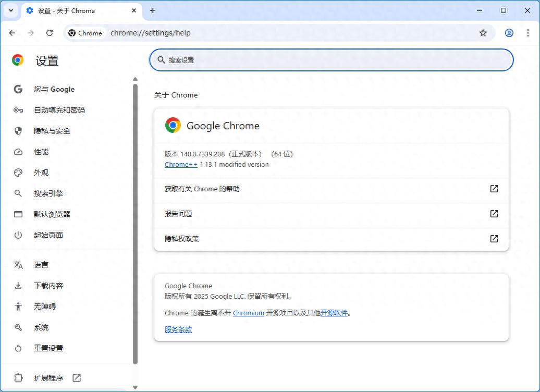Click the 扩展程序 puzzle icon

click(x=18, y=378)
